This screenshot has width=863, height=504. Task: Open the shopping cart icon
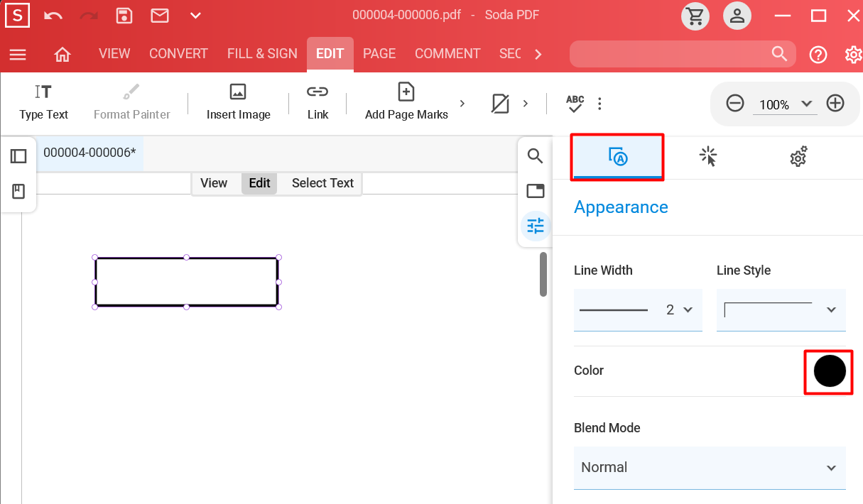click(x=695, y=16)
